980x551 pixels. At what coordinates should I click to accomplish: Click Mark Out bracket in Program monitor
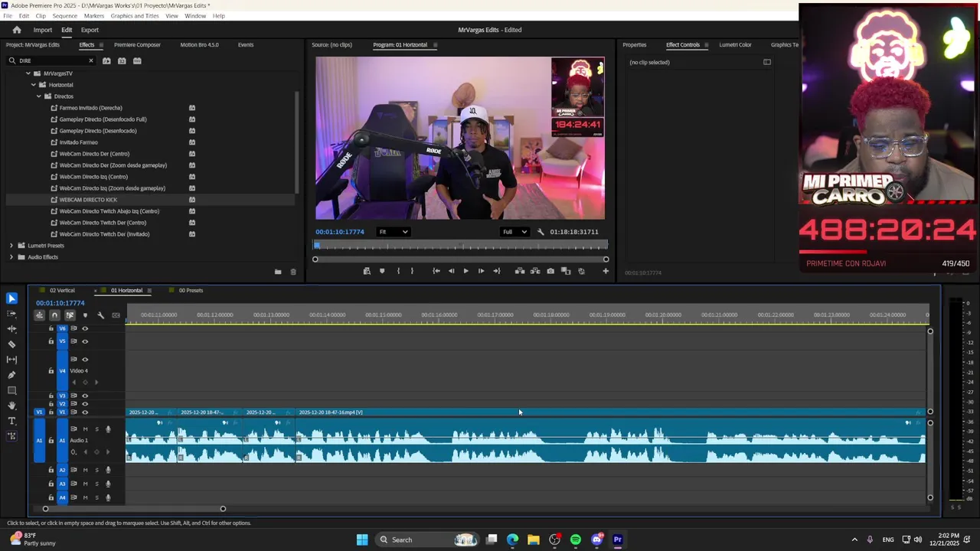coord(412,271)
